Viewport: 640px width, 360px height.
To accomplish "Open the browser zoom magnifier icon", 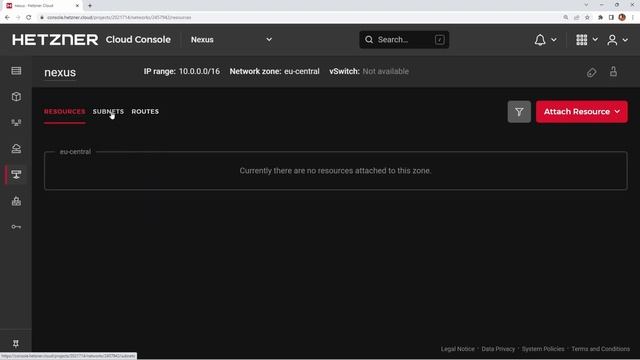I will tap(566, 18).
